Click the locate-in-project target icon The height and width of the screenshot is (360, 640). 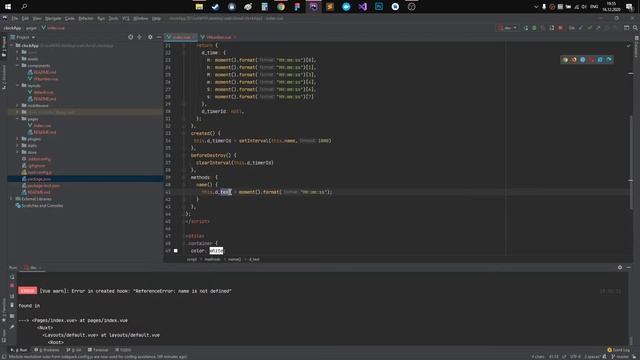(131, 37)
